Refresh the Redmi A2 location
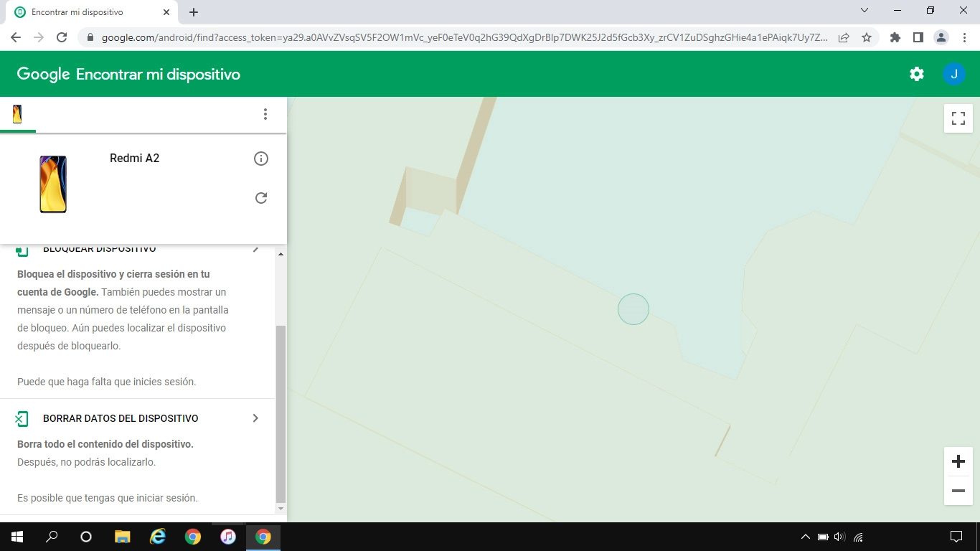The height and width of the screenshot is (551, 980). (261, 198)
